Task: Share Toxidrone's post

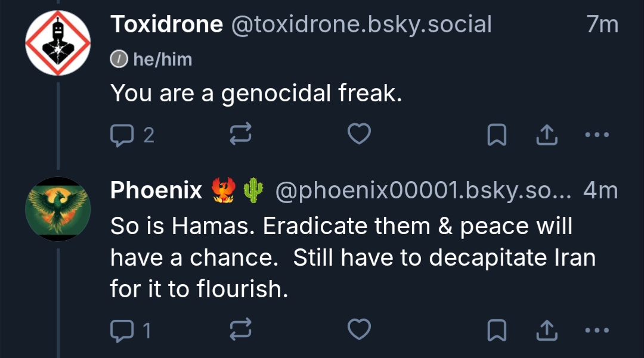Action: [x=546, y=136]
